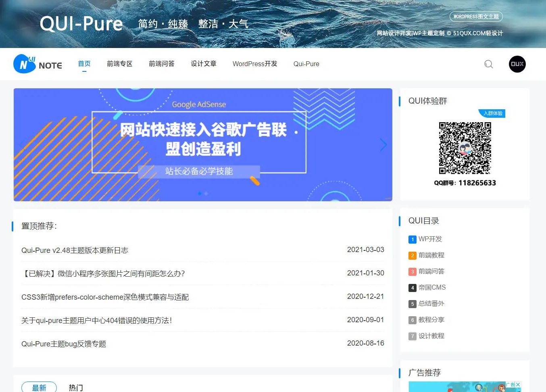Select the second carousel dot indicator
The height and width of the screenshot is (392, 546).
206,194
